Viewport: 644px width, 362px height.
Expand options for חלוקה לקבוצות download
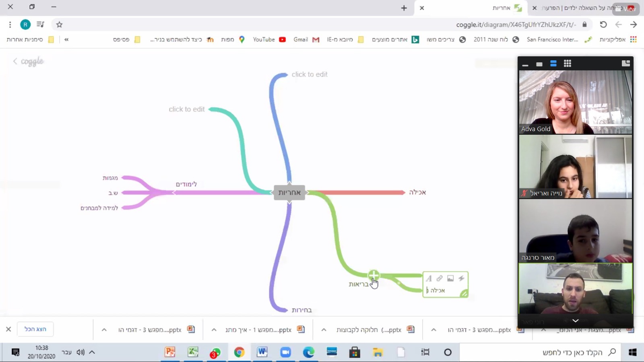324,330
